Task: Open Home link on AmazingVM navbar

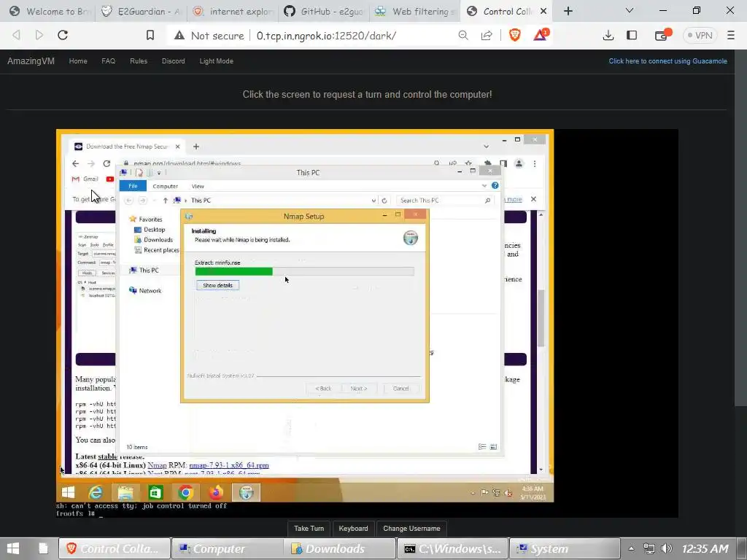Action: click(x=78, y=61)
